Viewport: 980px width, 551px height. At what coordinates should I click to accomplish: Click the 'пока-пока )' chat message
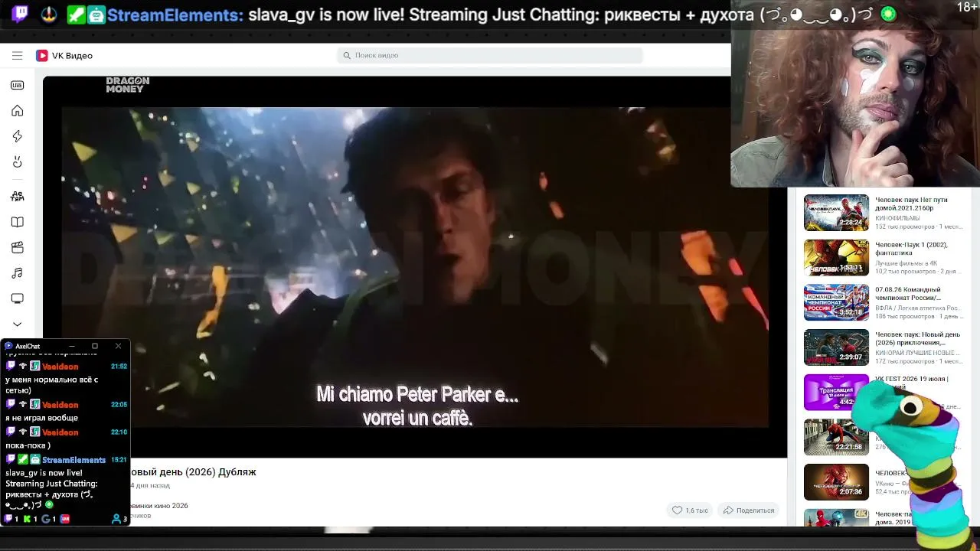click(28, 445)
